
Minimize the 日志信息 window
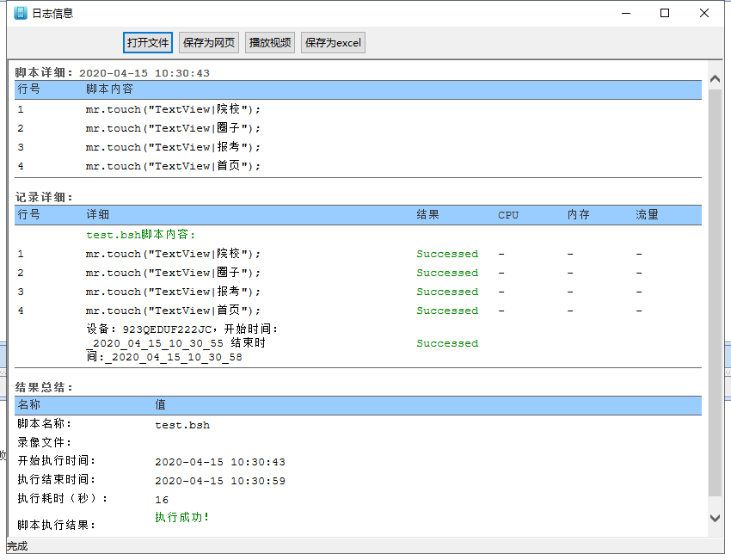coord(625,13)
